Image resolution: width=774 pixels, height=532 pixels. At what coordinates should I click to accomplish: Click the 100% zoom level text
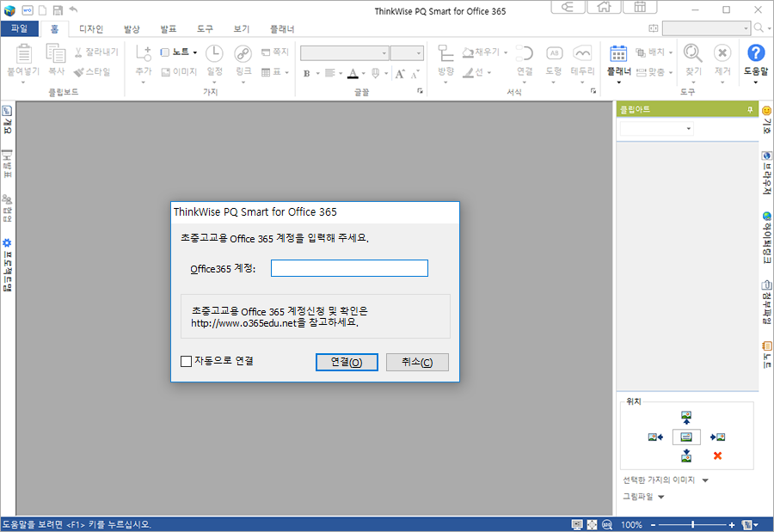tap(631, 524)
